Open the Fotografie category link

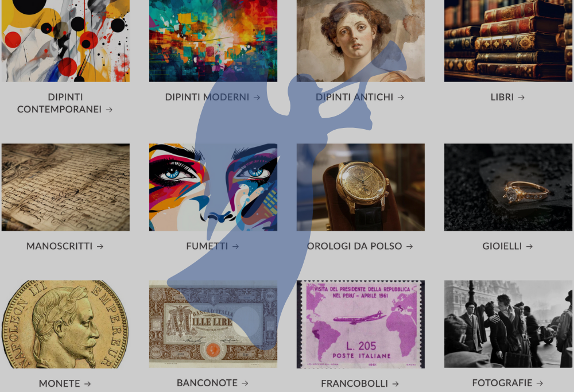coord(508,383)
